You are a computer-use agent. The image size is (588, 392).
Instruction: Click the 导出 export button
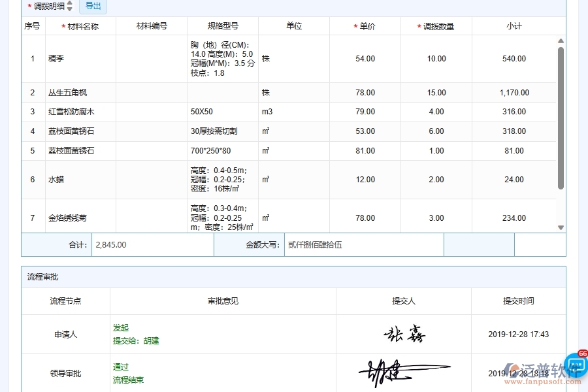pyautogui.click(x=93, y=7)
